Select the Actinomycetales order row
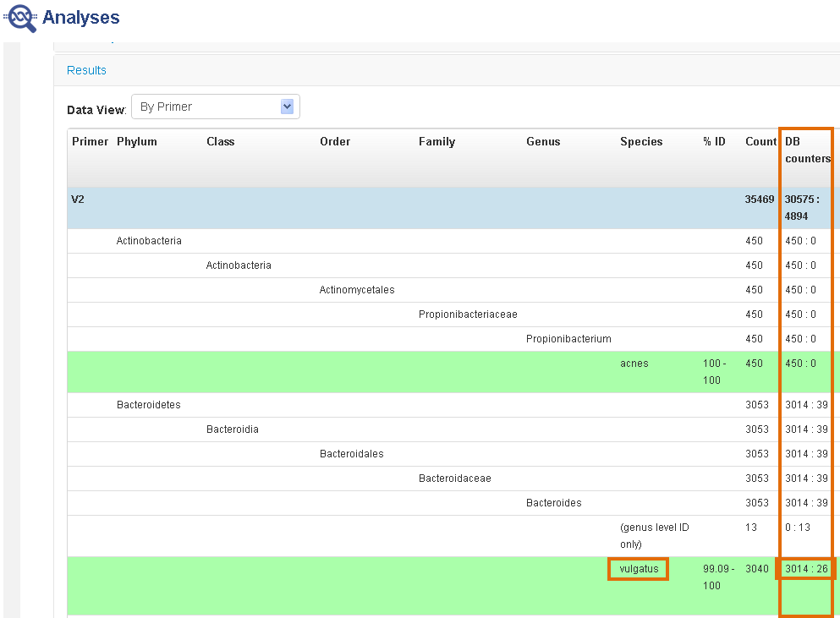The height and width of the screenshot is (618, 840). point(356,290)
